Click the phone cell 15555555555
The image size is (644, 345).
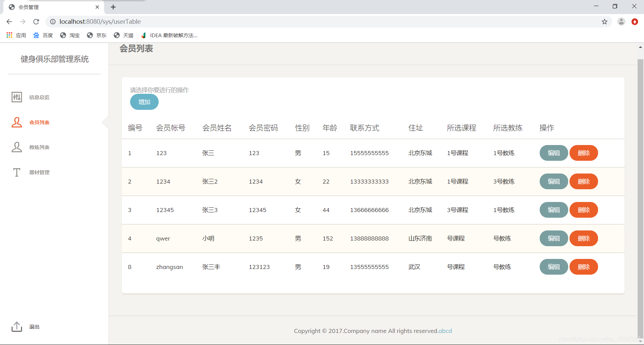point(369,153)
